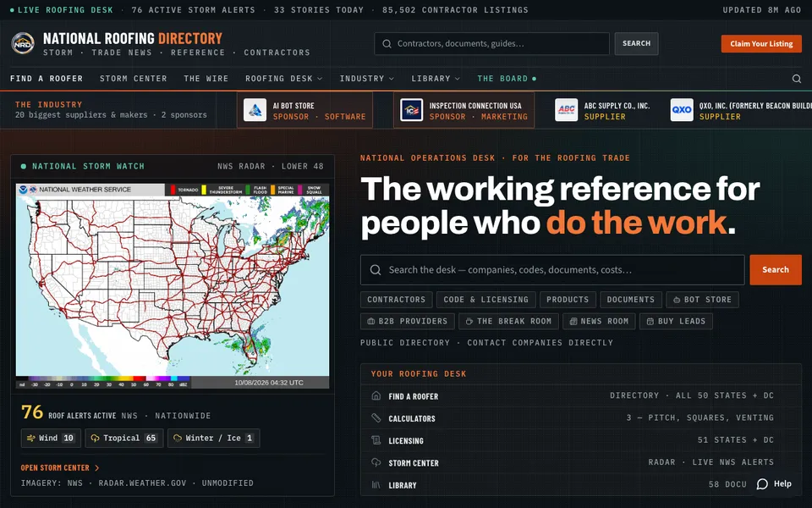Select the Contractors category chip

coord(396,300)
